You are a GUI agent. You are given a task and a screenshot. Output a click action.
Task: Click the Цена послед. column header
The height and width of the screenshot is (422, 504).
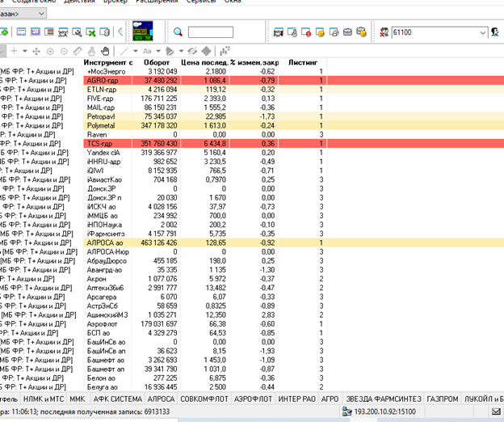pyautogui.click(x=205, y=62)
